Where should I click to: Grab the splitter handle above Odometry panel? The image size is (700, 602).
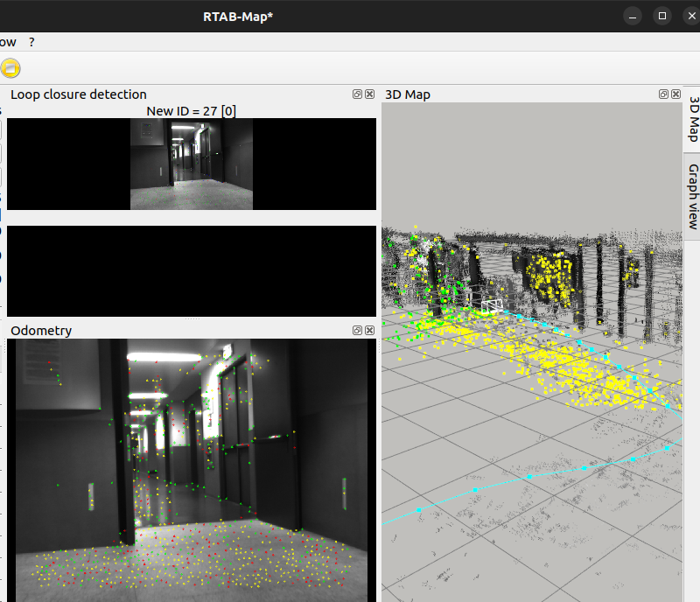[191, 319]
